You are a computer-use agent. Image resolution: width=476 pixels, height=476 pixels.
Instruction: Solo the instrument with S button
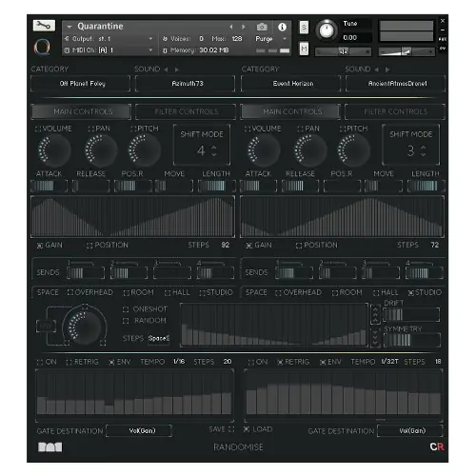[x=304, y=27]
